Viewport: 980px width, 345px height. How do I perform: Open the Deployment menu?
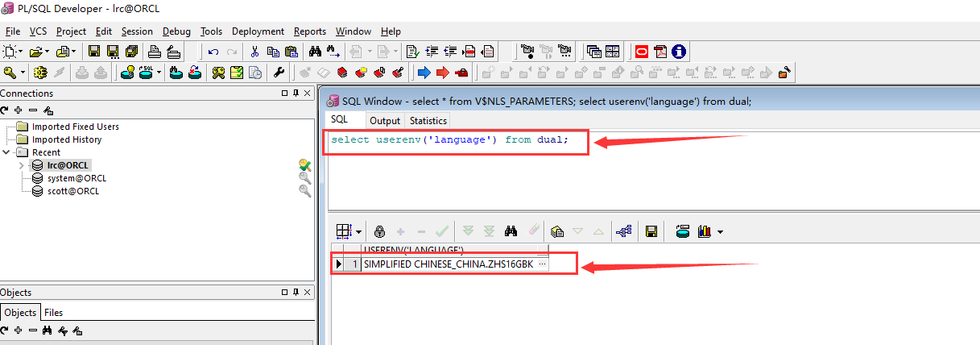(x=258, y=31)
